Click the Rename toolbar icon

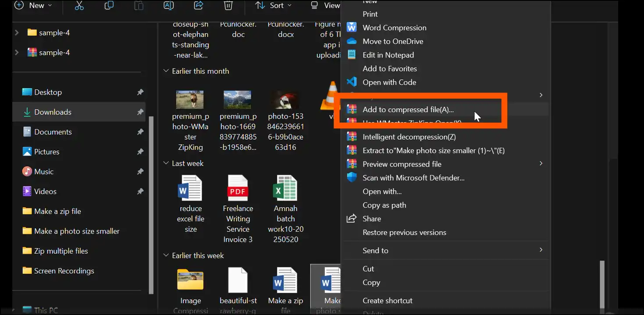[x=168, y=6]
